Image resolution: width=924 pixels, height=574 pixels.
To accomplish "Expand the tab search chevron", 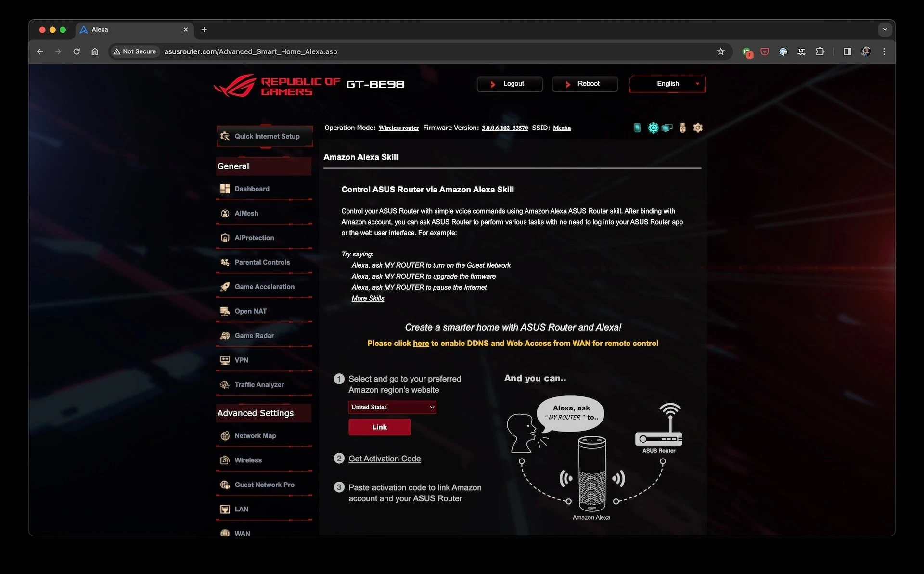I will pos(885,29).
